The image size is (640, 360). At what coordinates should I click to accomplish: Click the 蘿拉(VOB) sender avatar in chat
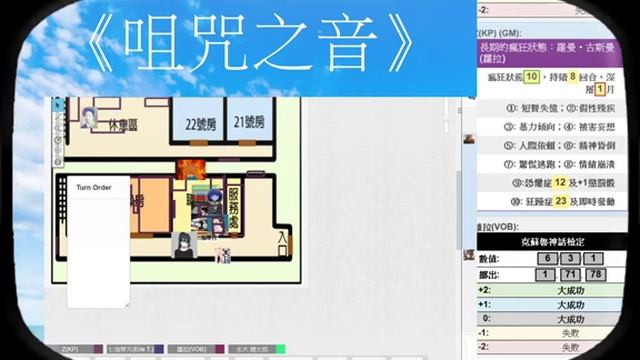pos(469,255)
